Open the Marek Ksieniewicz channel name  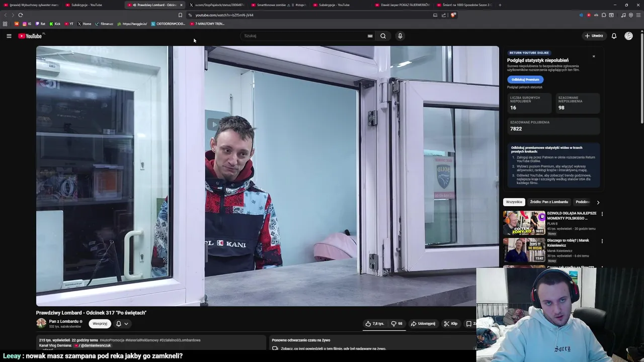click(560, 251)
